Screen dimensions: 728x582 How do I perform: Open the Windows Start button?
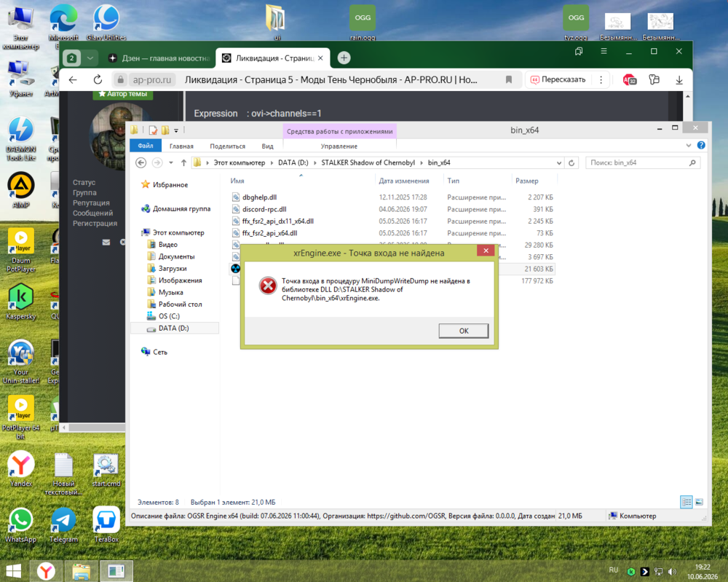13,571
